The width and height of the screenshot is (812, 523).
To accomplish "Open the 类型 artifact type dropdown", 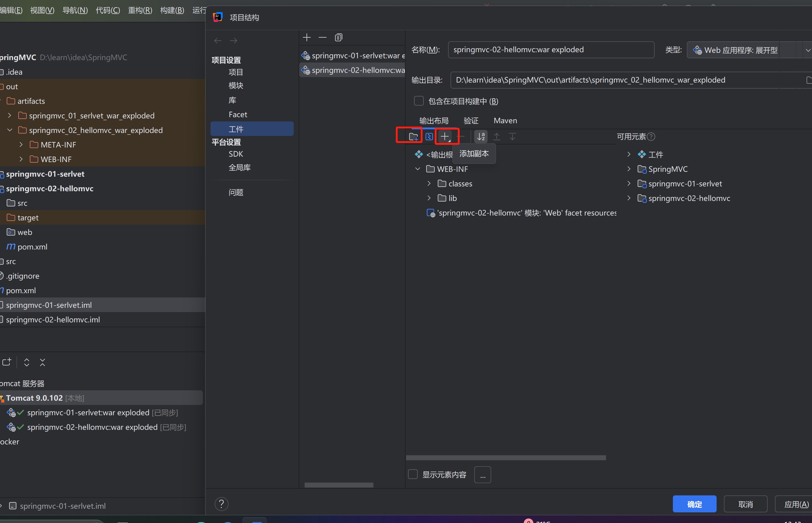I will coord(807,50).
